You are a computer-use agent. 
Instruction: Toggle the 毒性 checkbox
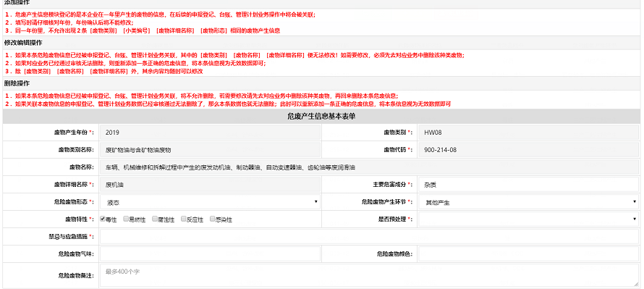click(x=103, y=219)
